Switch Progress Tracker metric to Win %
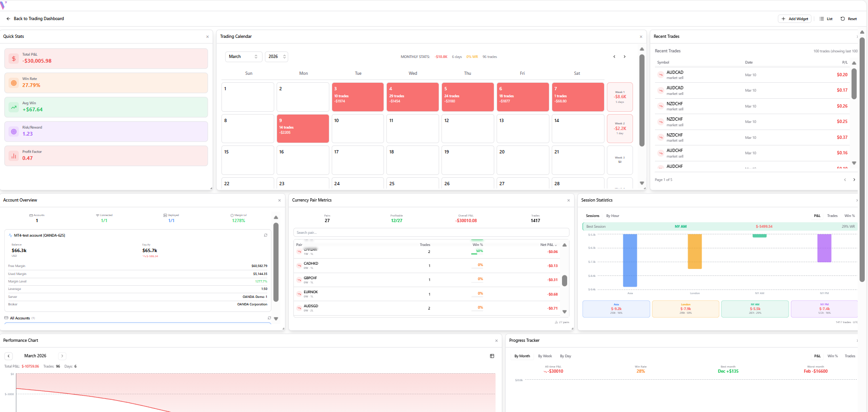 point(832,356)
